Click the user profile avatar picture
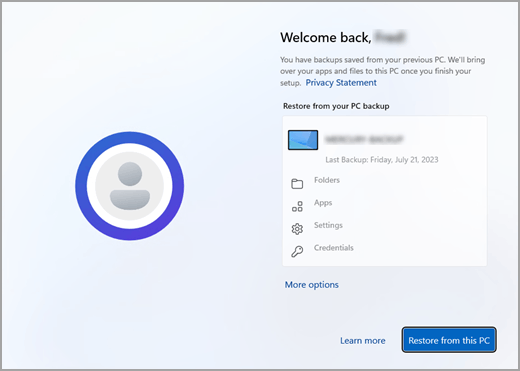 click(x=130, y=186)
